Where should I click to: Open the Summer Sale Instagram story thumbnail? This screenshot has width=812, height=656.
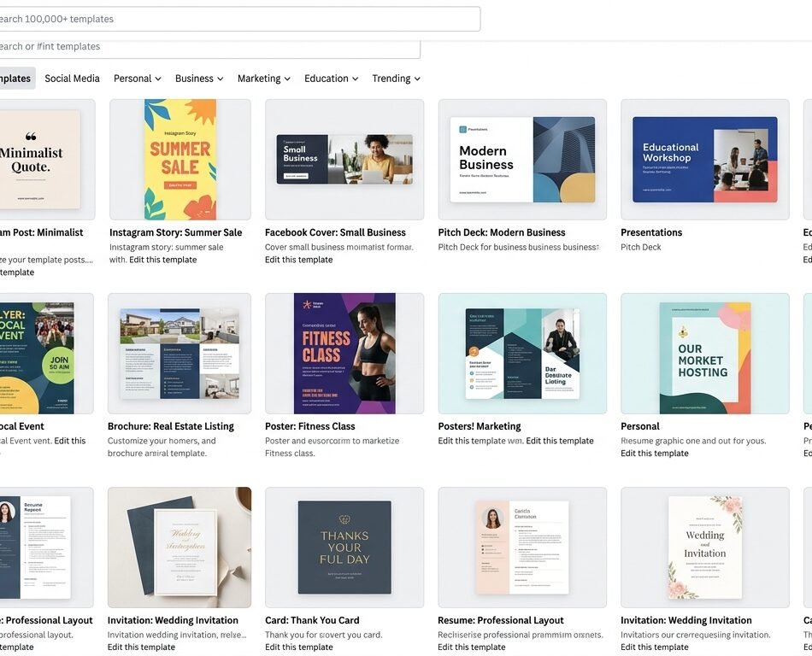pyautogui.click(x=180, y=160)
